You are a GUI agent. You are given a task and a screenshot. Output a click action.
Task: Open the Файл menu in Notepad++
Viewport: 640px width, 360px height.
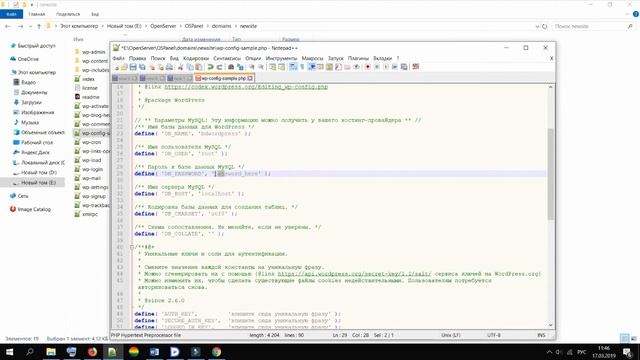[118, 58]
